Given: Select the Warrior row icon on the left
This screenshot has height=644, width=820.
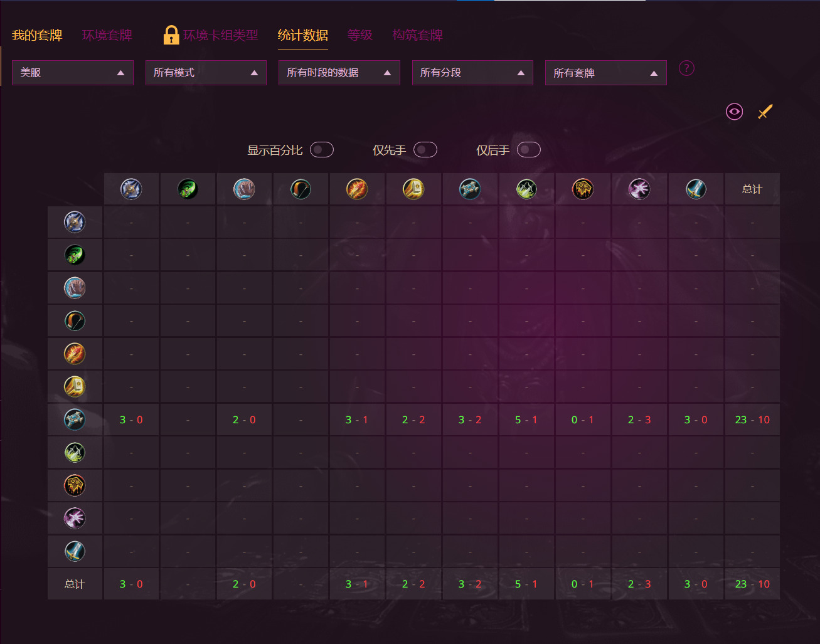Looking at the screenshot, I should pos(75,551).
